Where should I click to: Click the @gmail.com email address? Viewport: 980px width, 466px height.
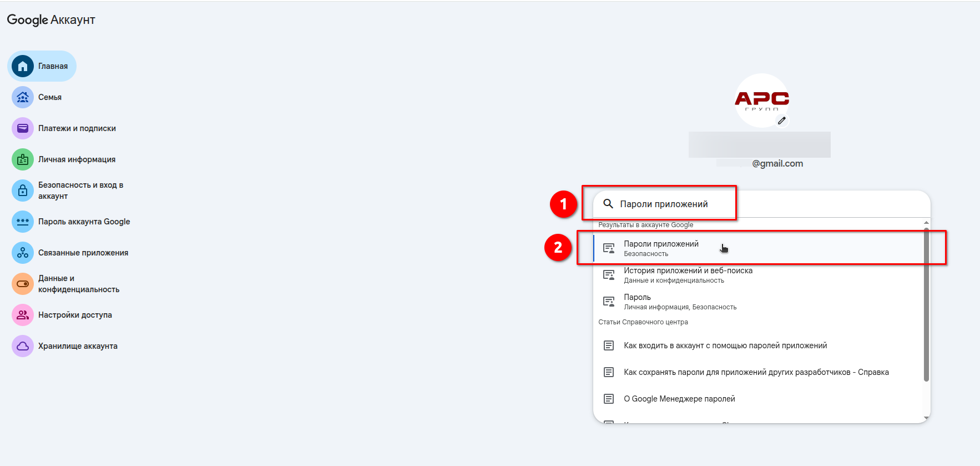[777, 163]
